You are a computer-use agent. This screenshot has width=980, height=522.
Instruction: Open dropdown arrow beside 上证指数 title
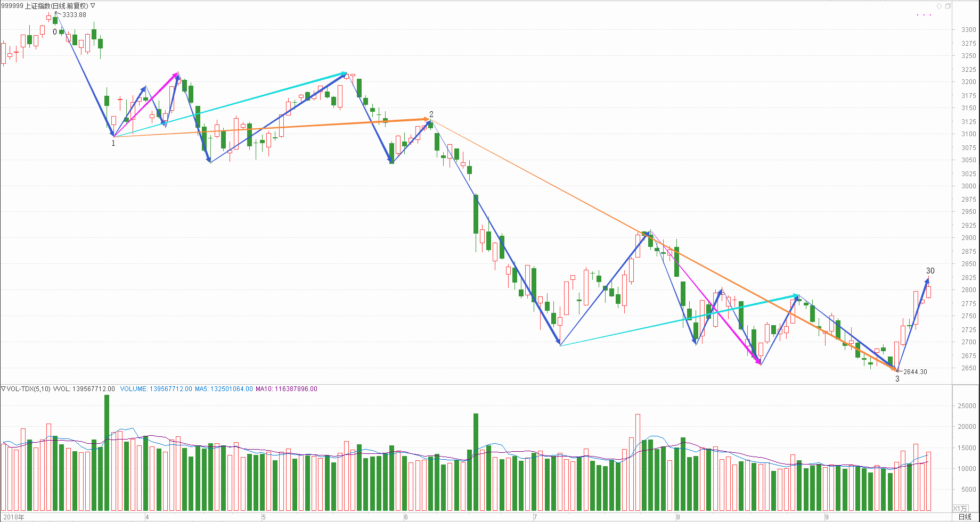click(x=93, y=6)
